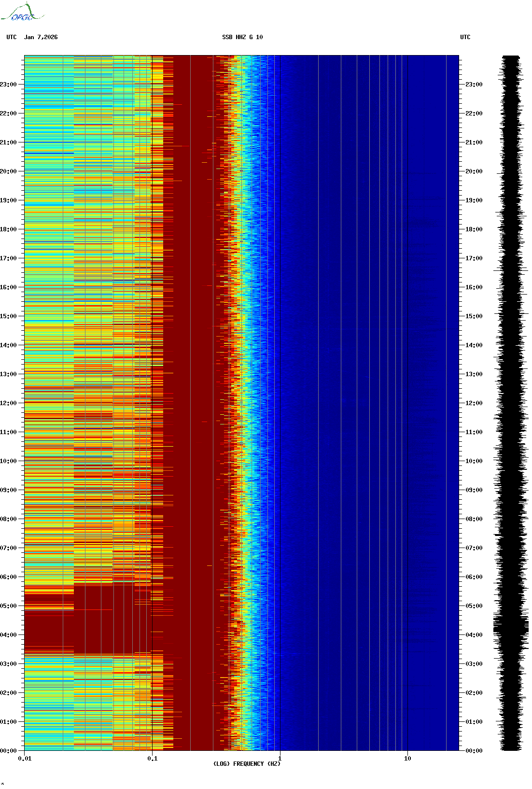
Task: Click the 12:00 tick label on left axis
Action: point(8,403)
